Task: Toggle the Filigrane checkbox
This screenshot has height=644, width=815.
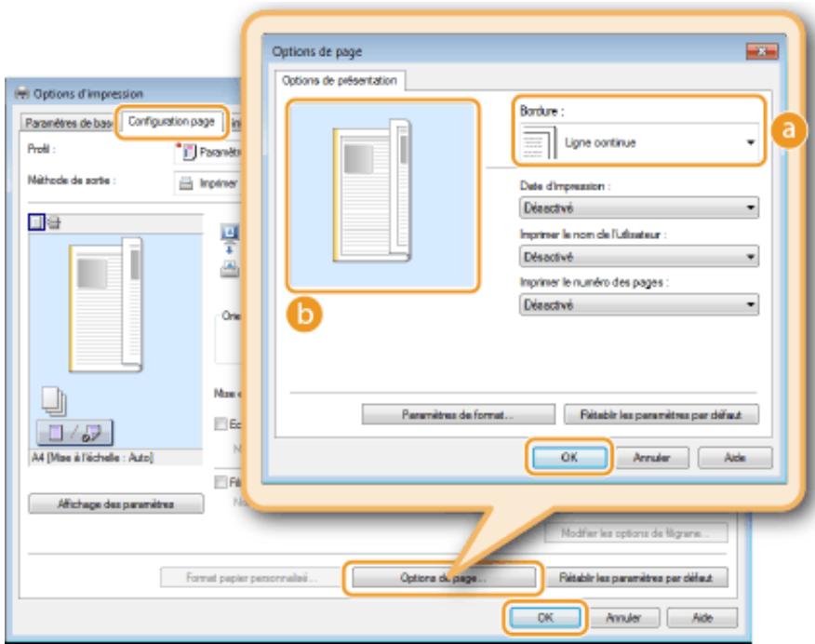Action: coord(220,482)
